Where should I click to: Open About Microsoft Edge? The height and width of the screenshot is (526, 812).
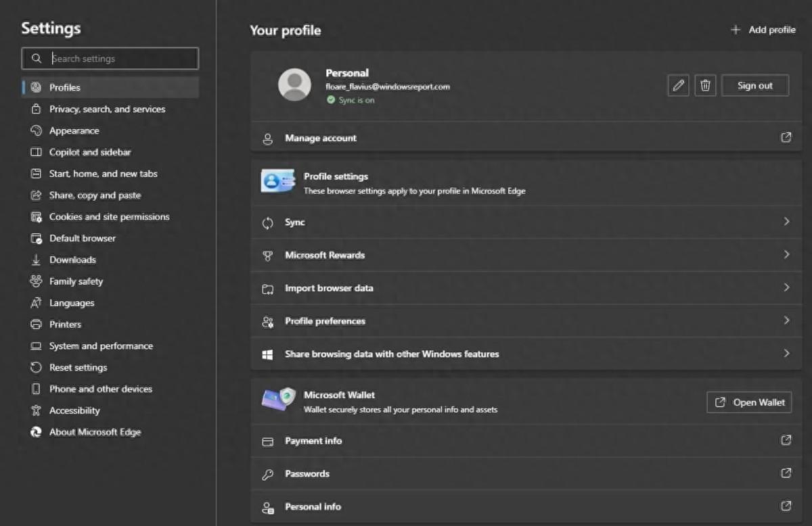pos(110,432)
